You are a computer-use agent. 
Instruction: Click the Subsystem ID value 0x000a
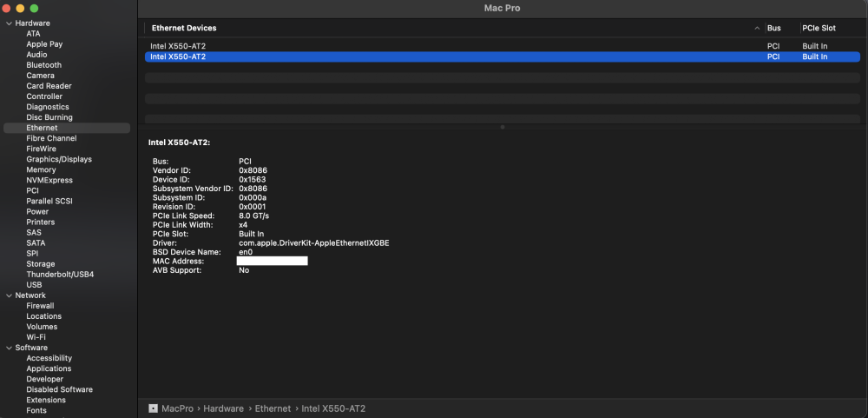(x=253, y=197)
